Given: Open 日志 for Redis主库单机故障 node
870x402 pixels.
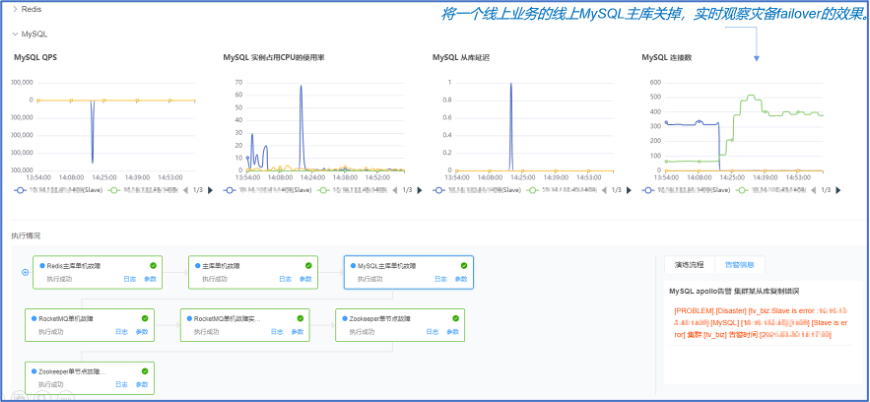Looking at the screenshot, I should pos(129,279).
